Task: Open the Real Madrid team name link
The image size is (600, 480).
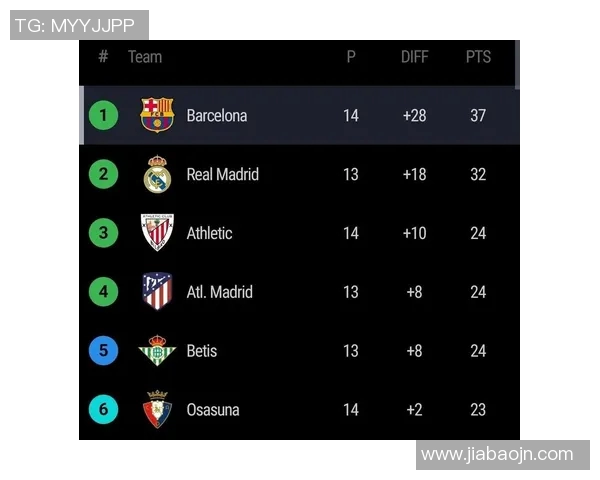Action: click(222, 174)
